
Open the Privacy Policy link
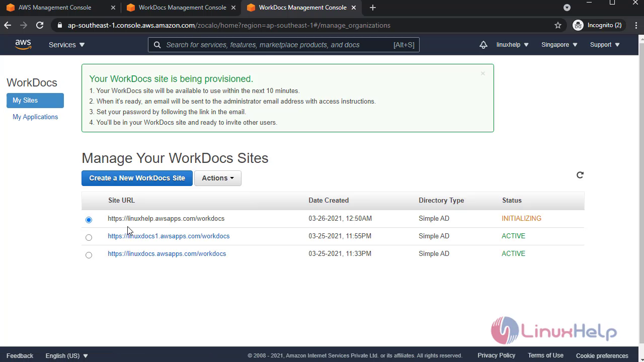click(496, 355)
